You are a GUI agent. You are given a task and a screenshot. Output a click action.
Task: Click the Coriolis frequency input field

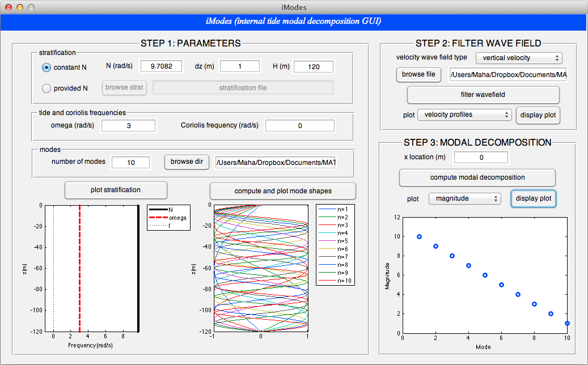[x=299, y=125]
